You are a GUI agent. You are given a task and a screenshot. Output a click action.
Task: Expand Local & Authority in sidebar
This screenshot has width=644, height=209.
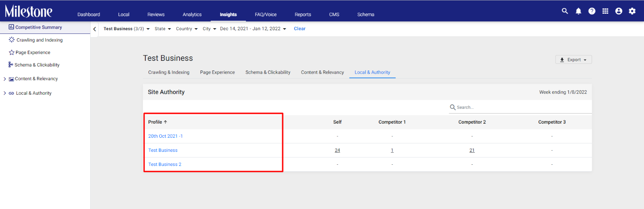(5, 93)
